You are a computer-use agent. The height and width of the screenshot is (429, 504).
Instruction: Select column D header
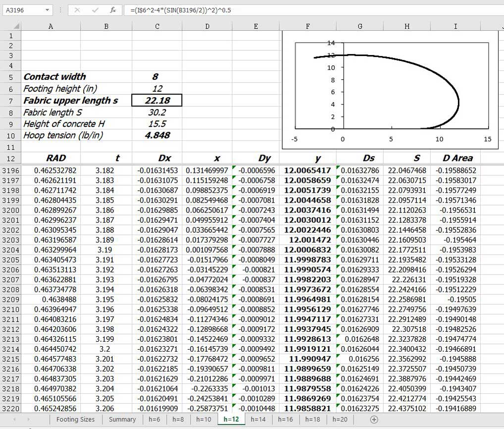[x=207, y=26]
